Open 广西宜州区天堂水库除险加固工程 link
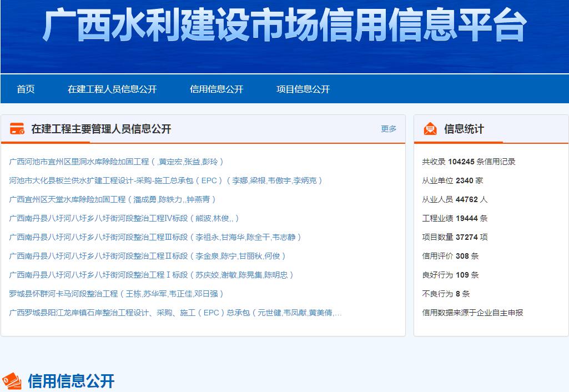This screenshot has width=569, height=392. coord(113,199)
